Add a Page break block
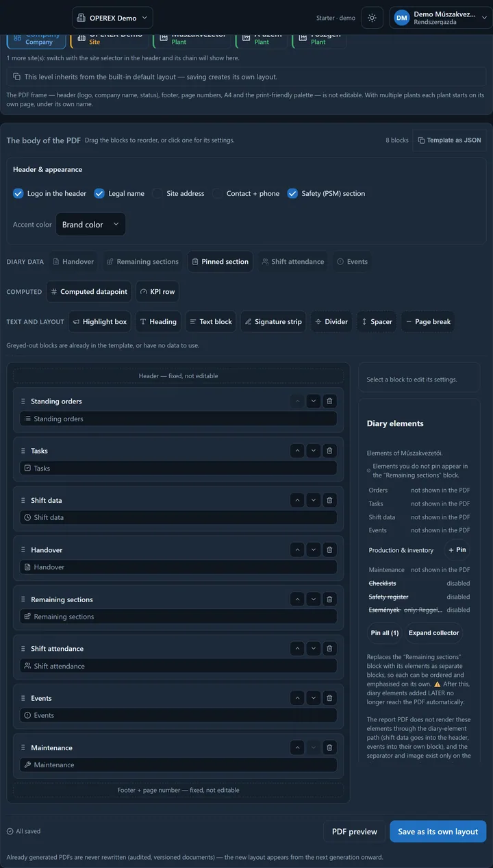Image resolution: width=493 pixels, height=868 pixels. coord(428,322)
